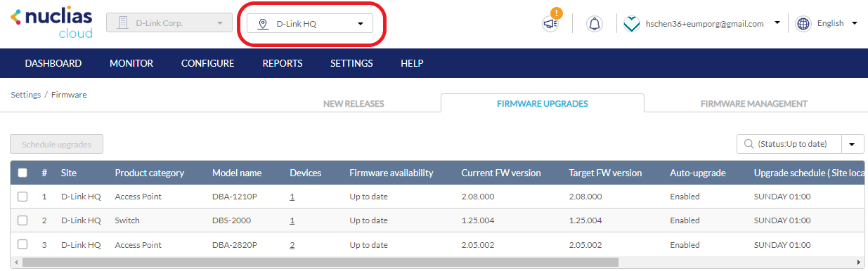Click Enabled auto-upgrade in DBA-1210P row
Screen dimensions: 868x271
click(x=685, y=197)
